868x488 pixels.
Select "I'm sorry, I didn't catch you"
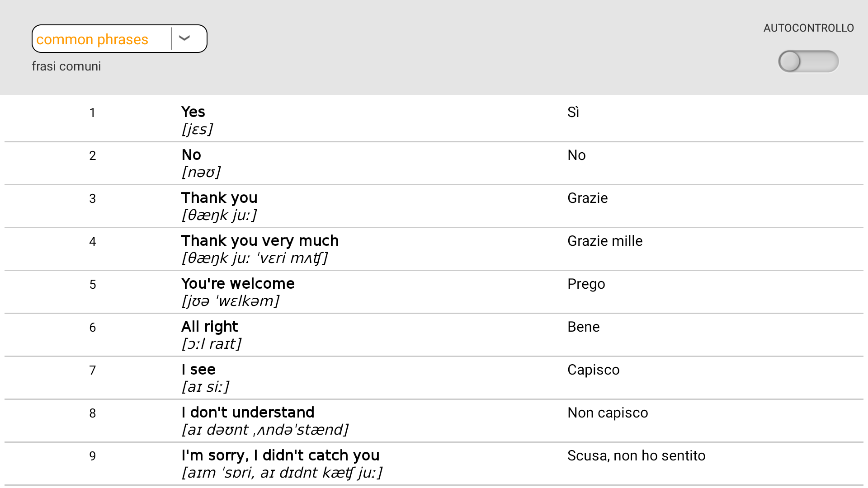coord(280,455)
